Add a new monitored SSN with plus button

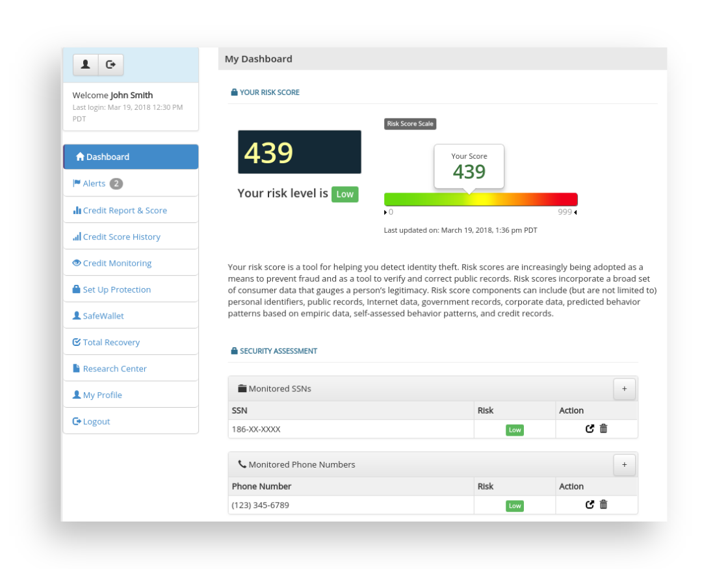(624, 389)
